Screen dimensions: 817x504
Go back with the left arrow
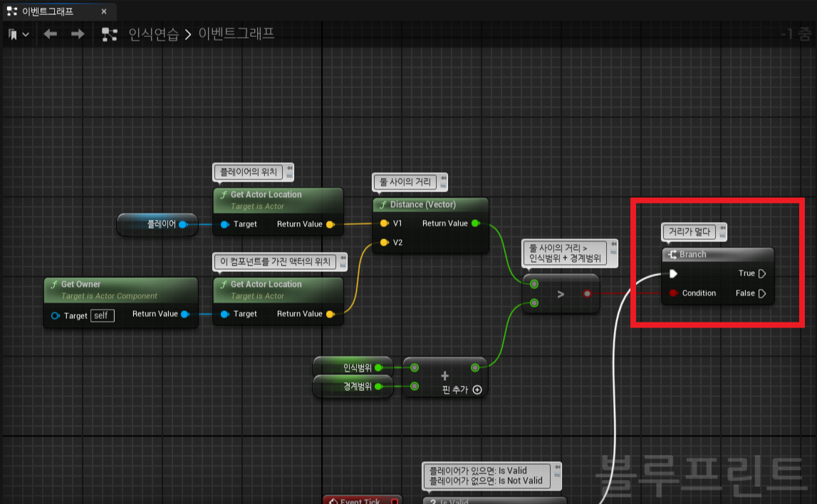coord(51,34)
